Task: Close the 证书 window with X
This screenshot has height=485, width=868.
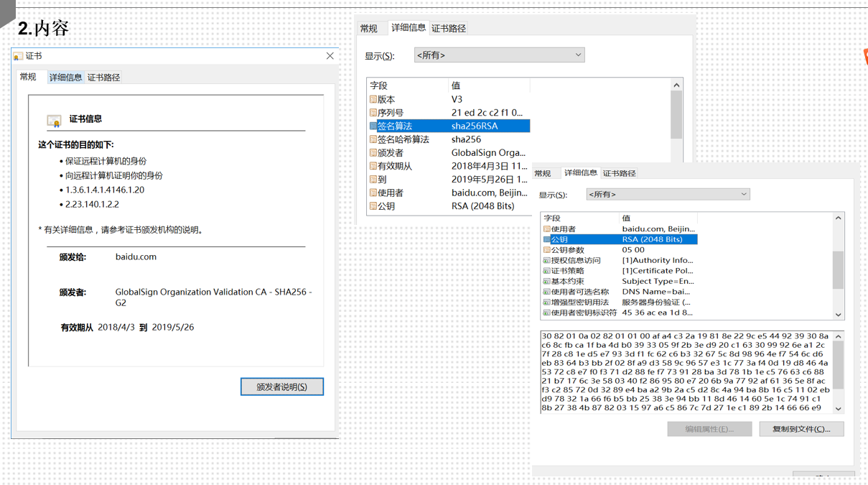Action: 330,56
